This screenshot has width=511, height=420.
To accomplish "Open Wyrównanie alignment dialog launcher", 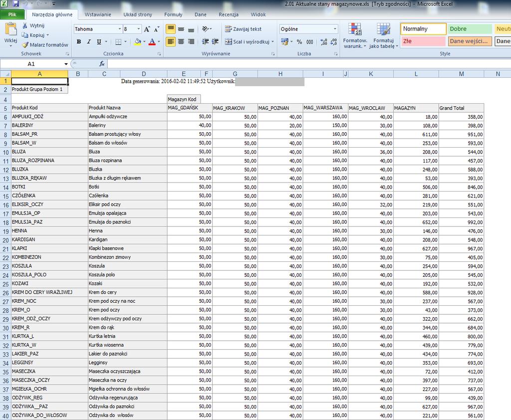I will pos(273,54).
